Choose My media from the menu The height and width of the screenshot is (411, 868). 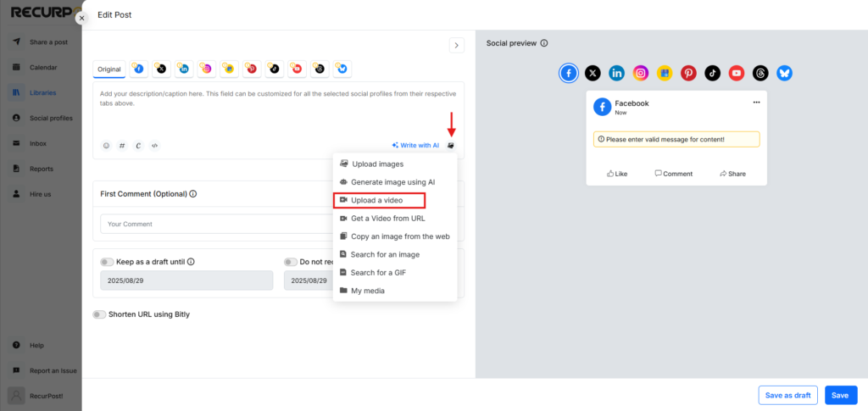click(395, 291)
